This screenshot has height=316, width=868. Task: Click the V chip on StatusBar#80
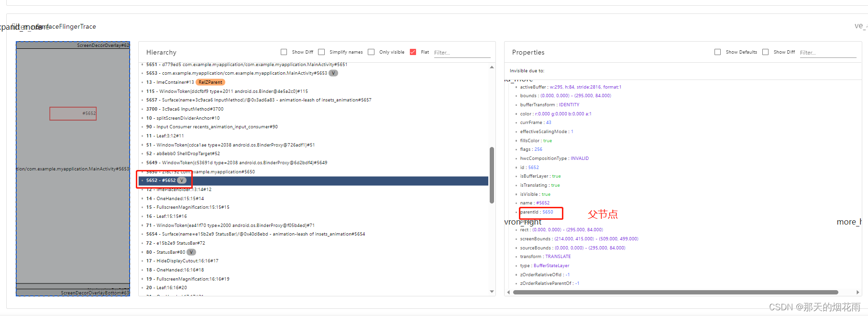pyautogui.click(x=191, y=252)
